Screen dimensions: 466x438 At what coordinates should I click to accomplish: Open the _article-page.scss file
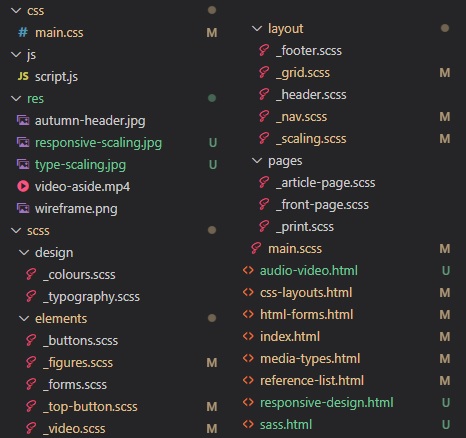click(326, 183)
